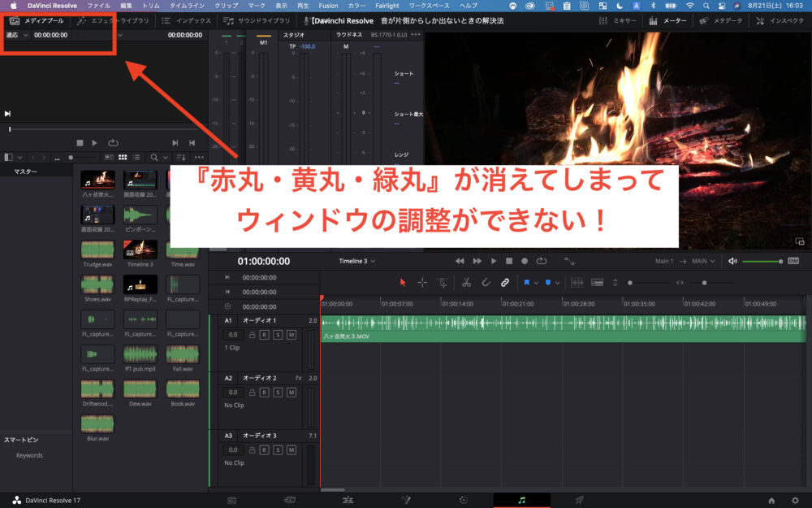The image size is (812, 508).
Task: Activate the range selection crosshair tool
Action: pos(422,283)
